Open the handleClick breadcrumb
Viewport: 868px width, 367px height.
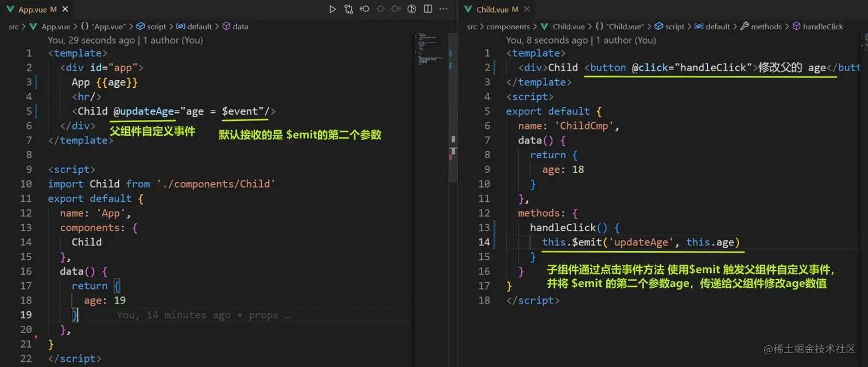pyautogui.click(x=817, y=26)
